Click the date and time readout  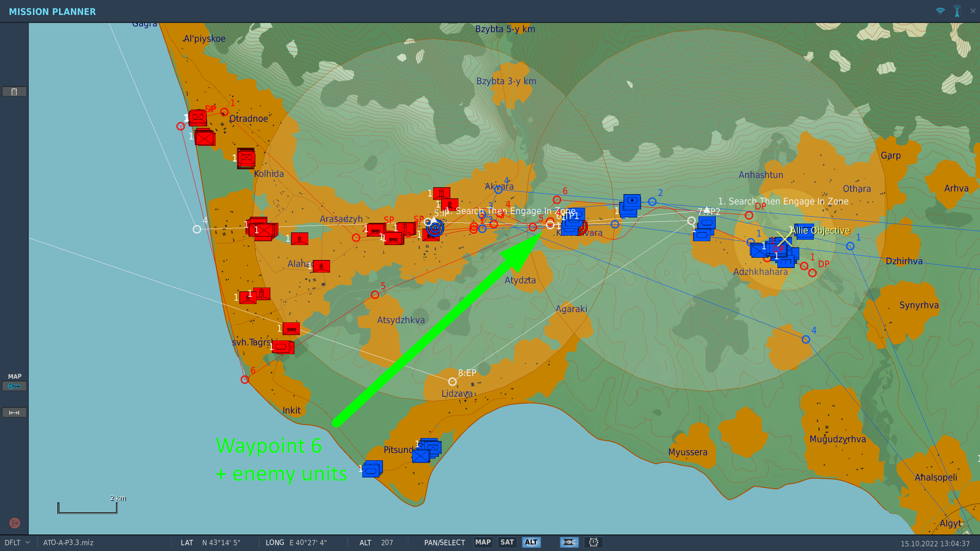(935, 543)
